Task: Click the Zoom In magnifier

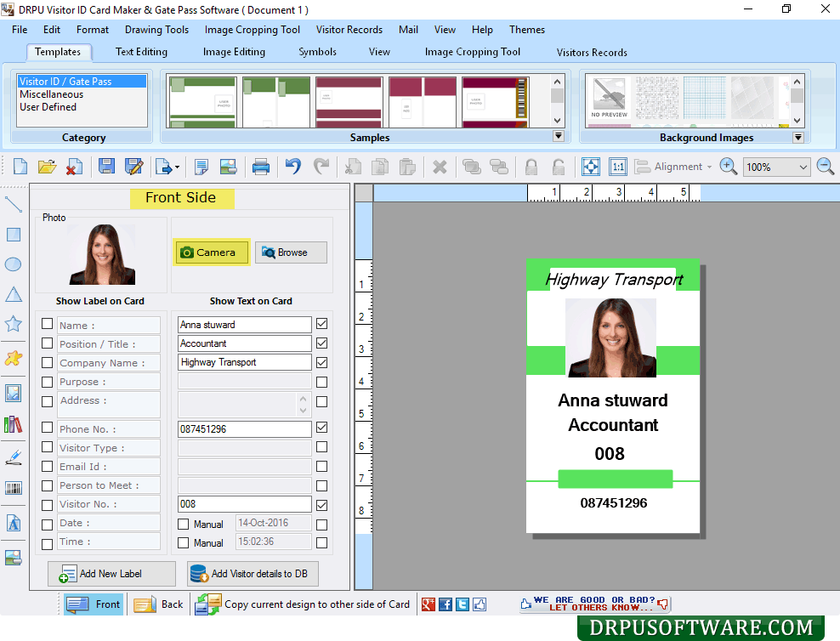Action: pyautogui.click(x=728, y=167)
